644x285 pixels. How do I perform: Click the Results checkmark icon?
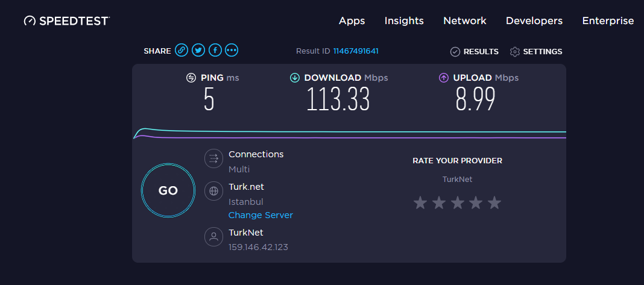pos(455,52)
